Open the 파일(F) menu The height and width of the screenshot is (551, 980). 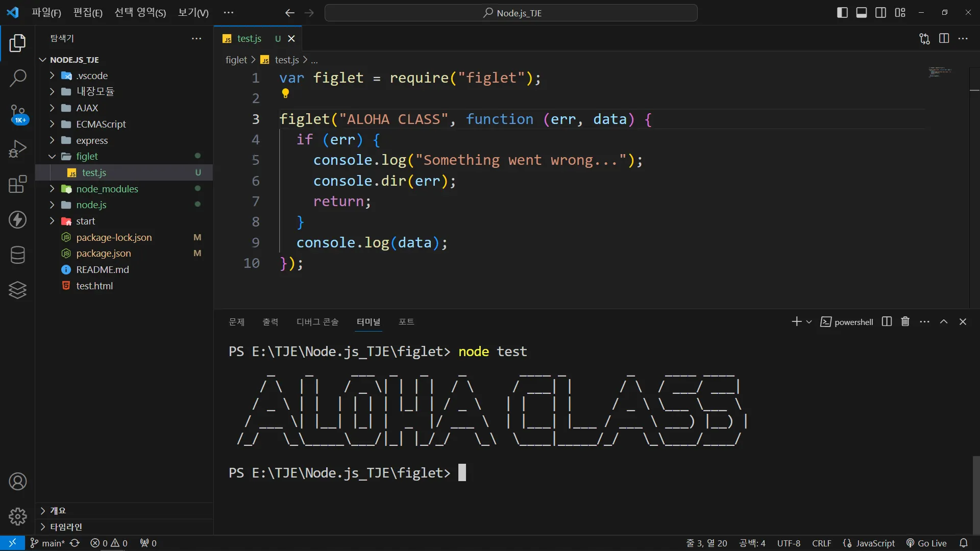46,13
